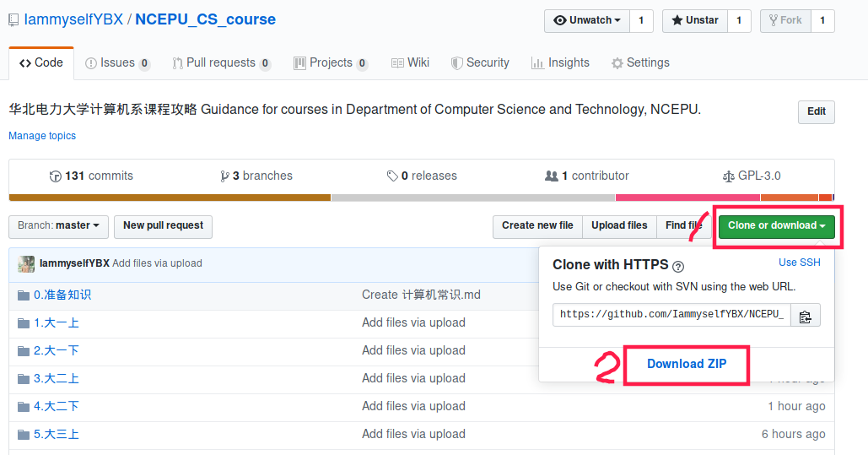
Task: Click folder icon for 5.大三上
Action: [24, 435]
